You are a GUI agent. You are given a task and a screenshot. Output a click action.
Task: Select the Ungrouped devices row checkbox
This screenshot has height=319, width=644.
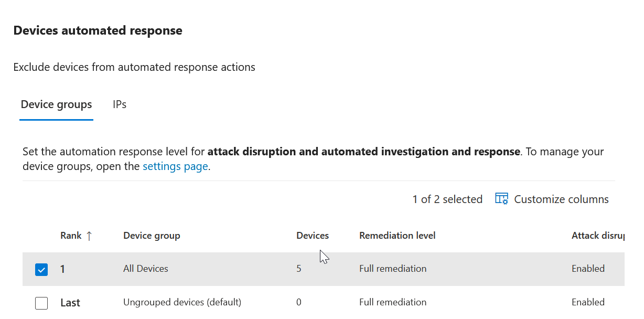(x=41, y=303)
